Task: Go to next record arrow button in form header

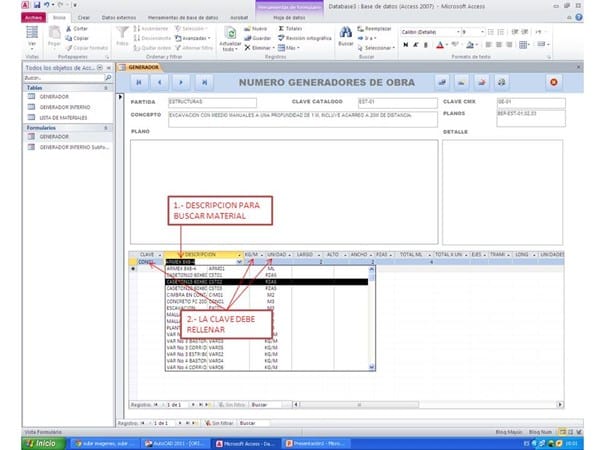Action: [181, 82]
